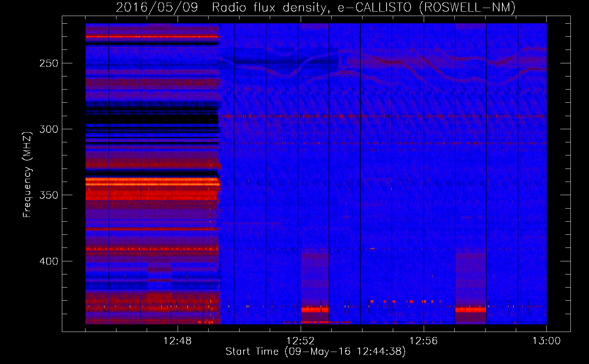
Task: Click the '12:56' time axis label
Action: click(424, 341)
